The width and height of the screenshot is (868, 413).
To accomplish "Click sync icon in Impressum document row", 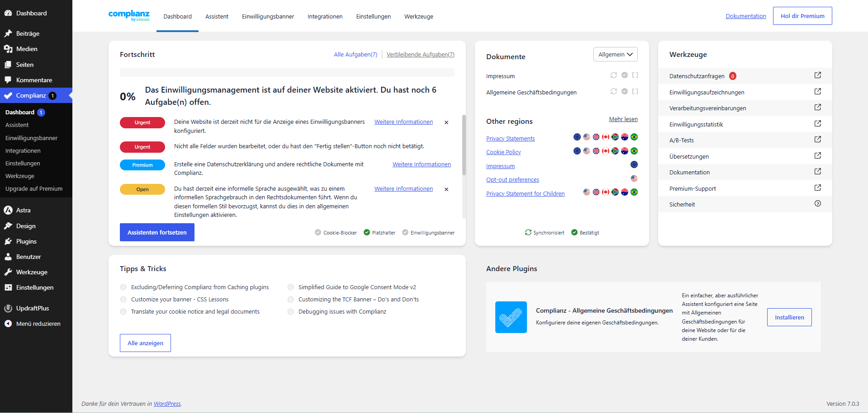I will click(x=614, y=75).
